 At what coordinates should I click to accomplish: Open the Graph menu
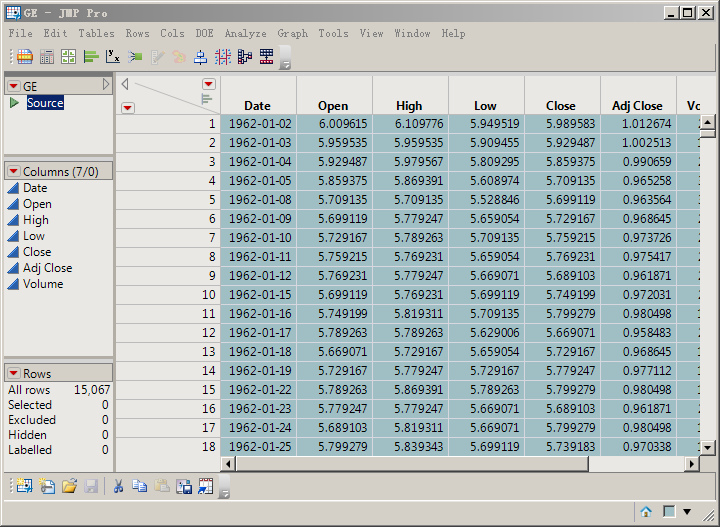pyautogui.click(x=292, y=33)
